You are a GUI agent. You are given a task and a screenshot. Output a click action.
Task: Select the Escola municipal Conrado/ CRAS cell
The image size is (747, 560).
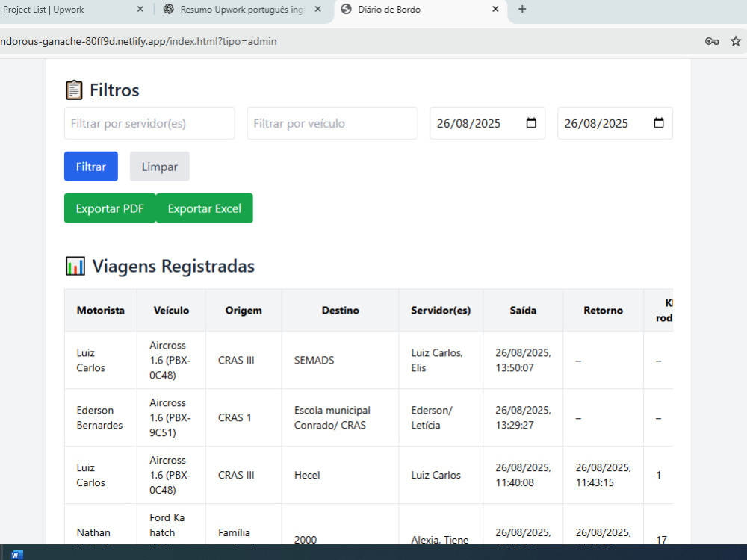[x=340, y=417]
